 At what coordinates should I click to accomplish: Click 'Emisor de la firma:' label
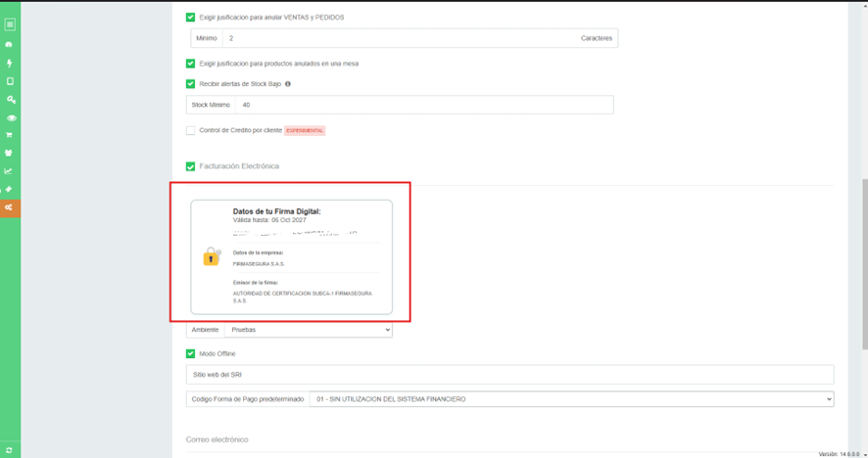(255, 283)
